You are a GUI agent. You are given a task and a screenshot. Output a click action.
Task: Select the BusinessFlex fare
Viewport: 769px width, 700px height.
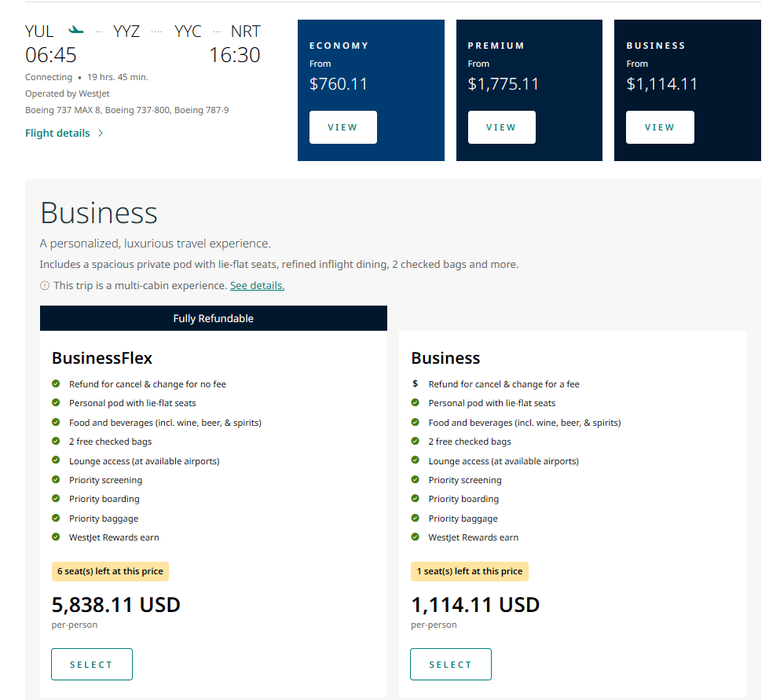click(91, 665)
